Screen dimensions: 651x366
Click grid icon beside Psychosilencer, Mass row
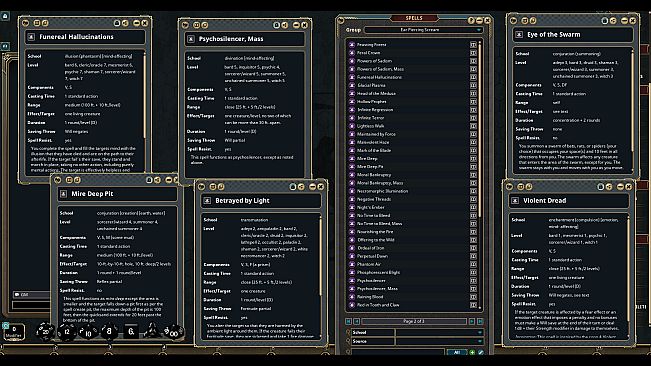(473, 289)
